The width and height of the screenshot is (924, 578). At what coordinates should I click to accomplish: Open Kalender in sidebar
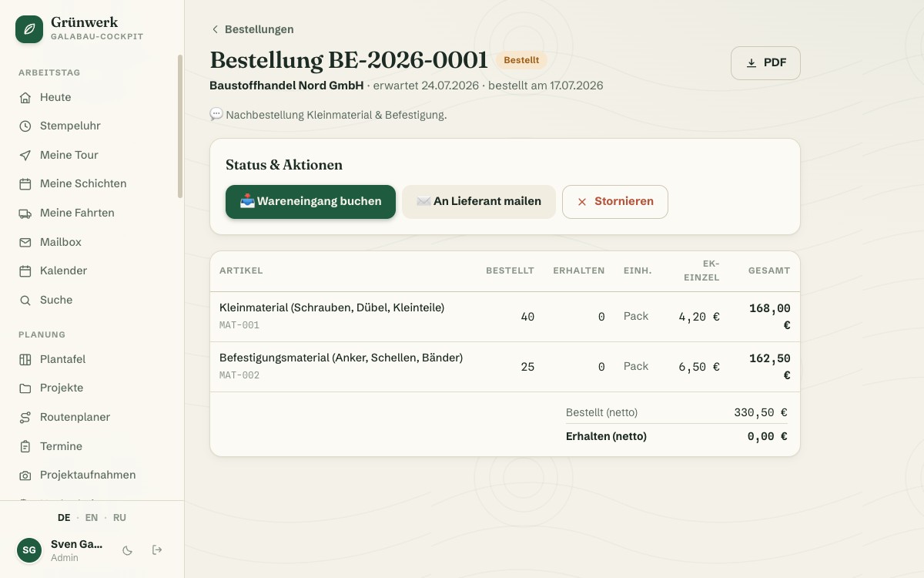tap(91, 271)
